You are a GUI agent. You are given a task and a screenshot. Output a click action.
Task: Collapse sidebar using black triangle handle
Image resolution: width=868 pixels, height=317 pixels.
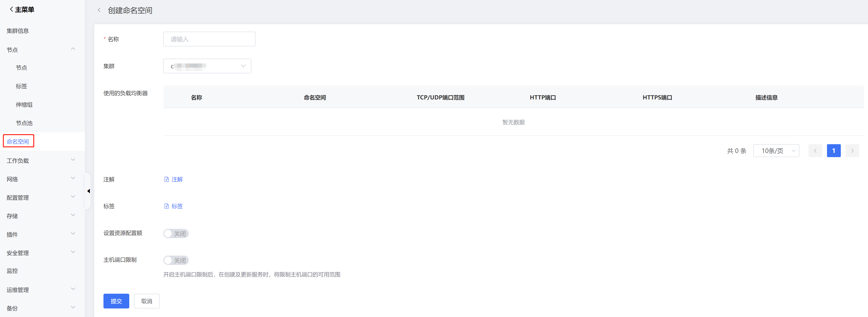88,191
